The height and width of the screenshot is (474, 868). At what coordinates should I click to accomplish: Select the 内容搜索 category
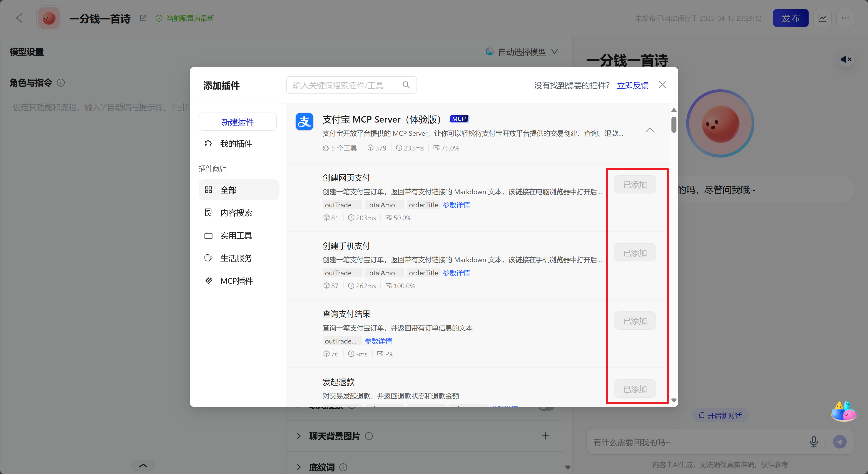(x=236, y=213)
